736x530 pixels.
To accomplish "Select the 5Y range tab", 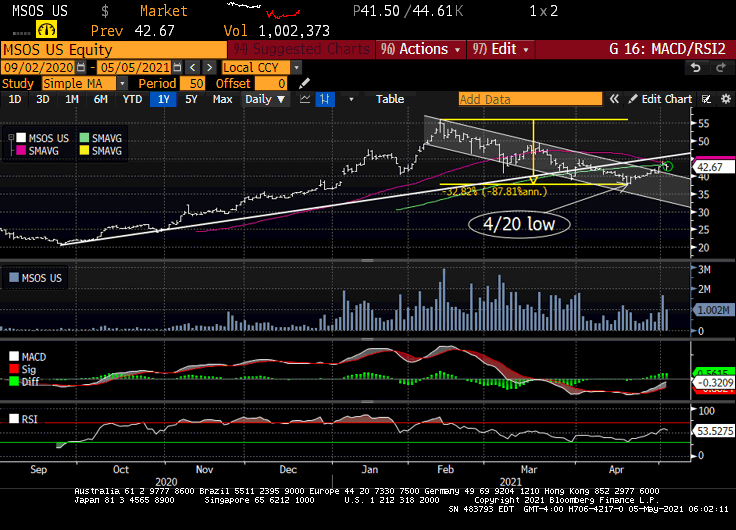I will tap(191, 99).
